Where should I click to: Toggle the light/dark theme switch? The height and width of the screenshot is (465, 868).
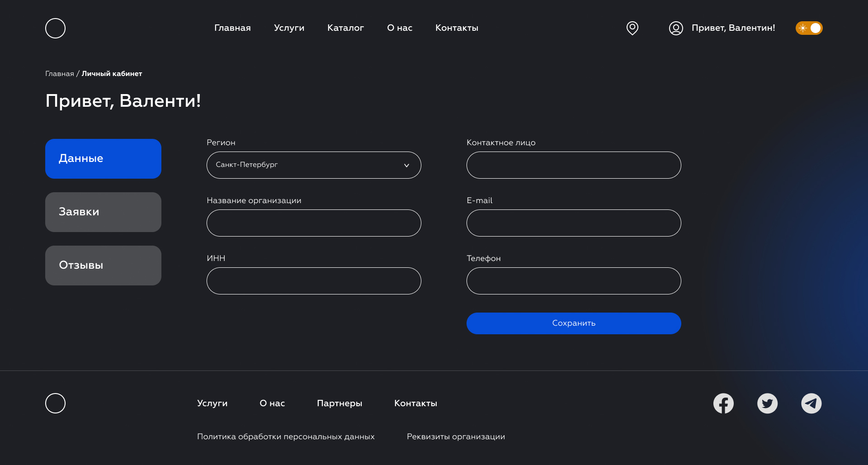[809, 28]
